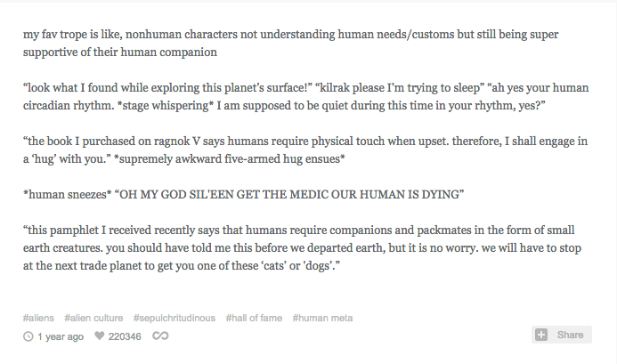Open the #sepulchritudinous tag
The width and height of the screenshot is (617, 364).
(x=175, y=318)
